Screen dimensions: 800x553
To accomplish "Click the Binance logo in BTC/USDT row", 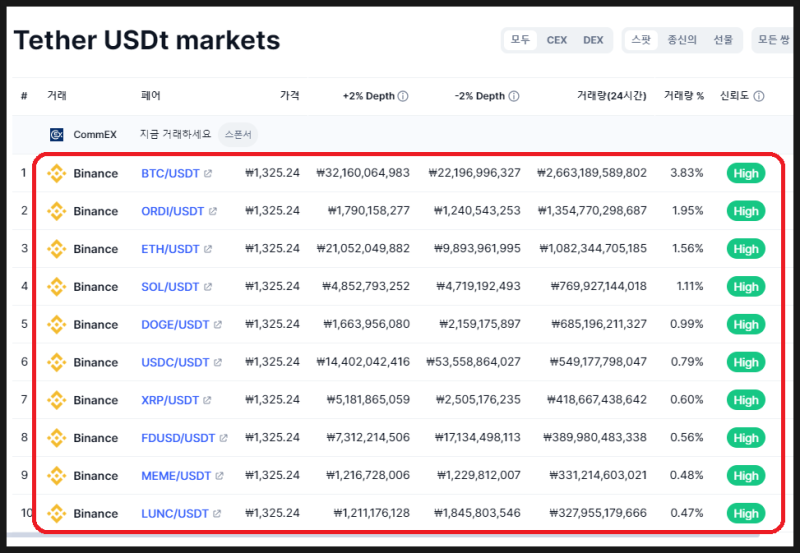I will tap(57, 173).
